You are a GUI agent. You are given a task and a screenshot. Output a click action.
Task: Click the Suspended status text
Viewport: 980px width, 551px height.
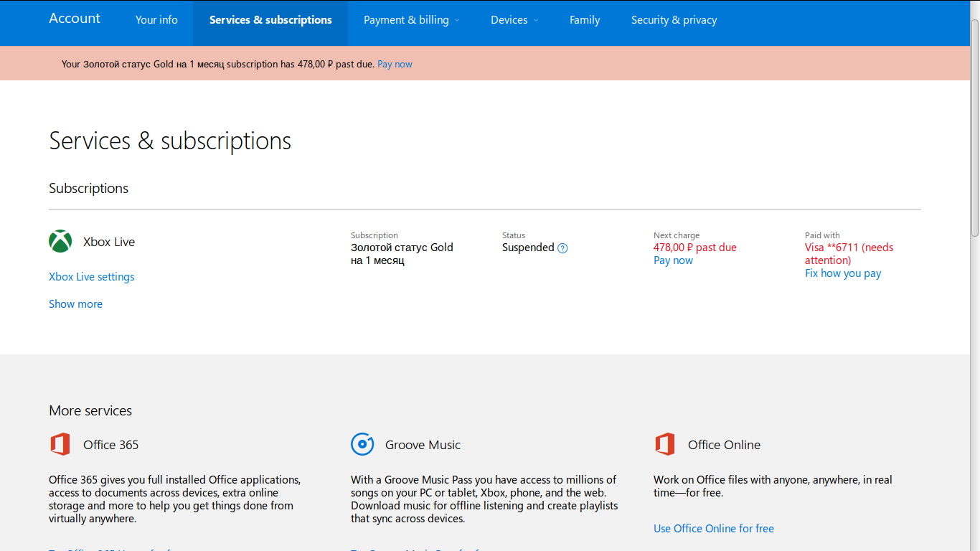click(528, 248)
